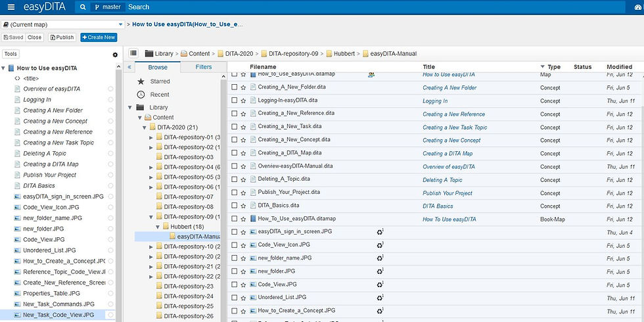
Task: Click the Starred star icon in Browse
Action: (141, 81)
